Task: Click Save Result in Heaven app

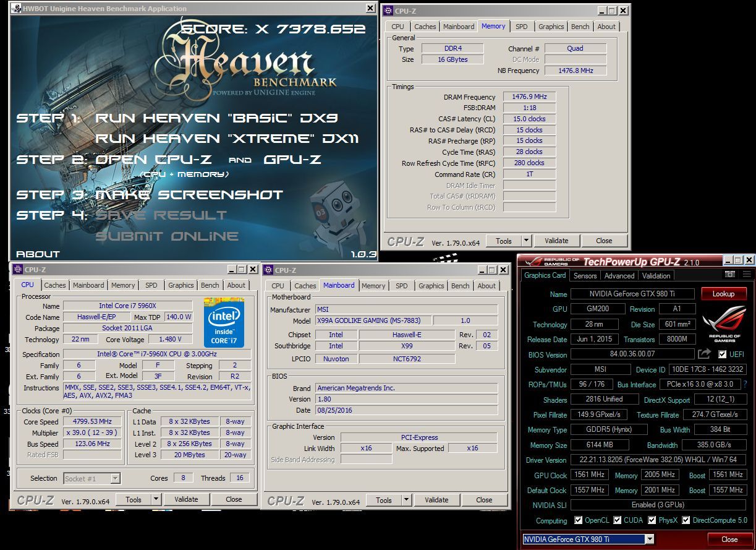Action: coord(161,215)
